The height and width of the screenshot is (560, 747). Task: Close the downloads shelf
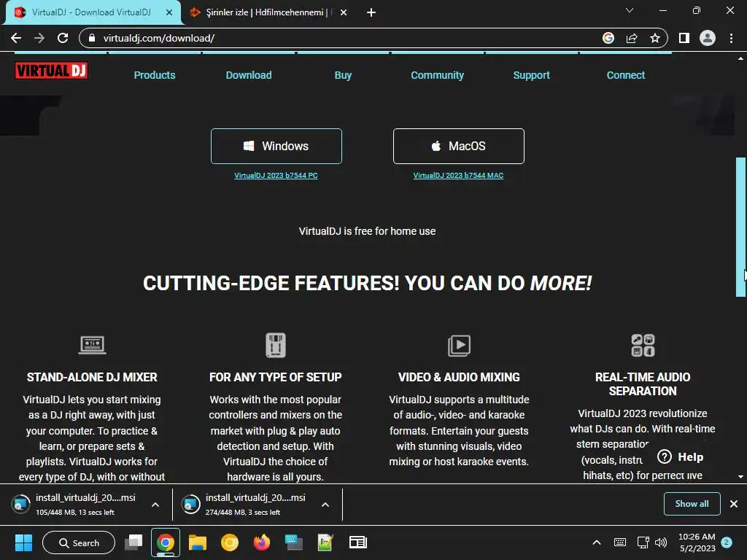(x=734, y=504)
